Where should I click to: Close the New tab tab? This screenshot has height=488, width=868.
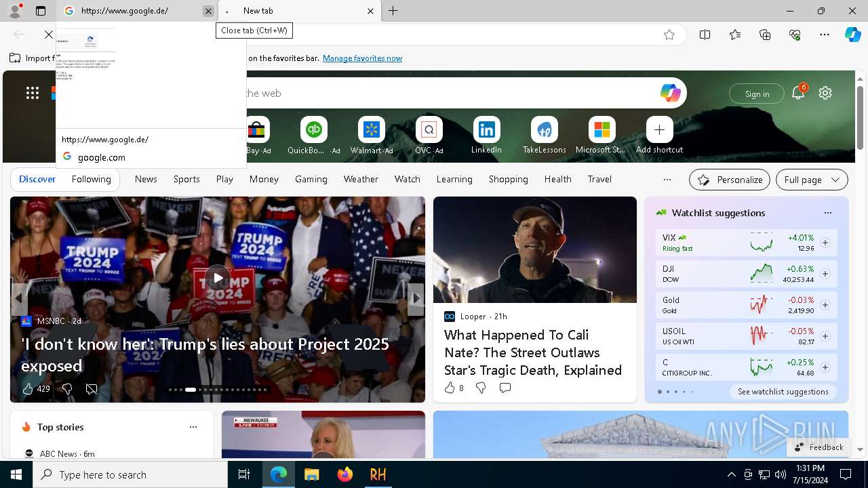click(370, 11)
